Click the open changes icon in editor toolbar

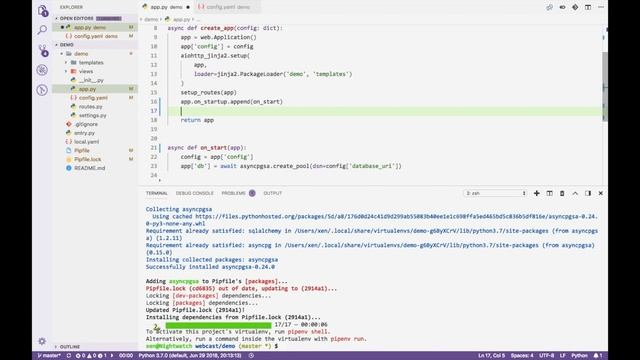point(549,7)
